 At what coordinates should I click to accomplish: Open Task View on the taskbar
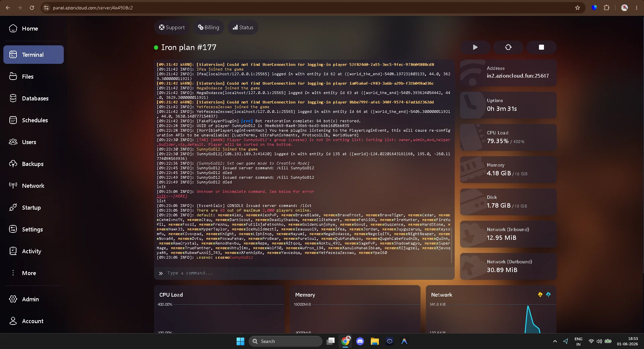331,341
